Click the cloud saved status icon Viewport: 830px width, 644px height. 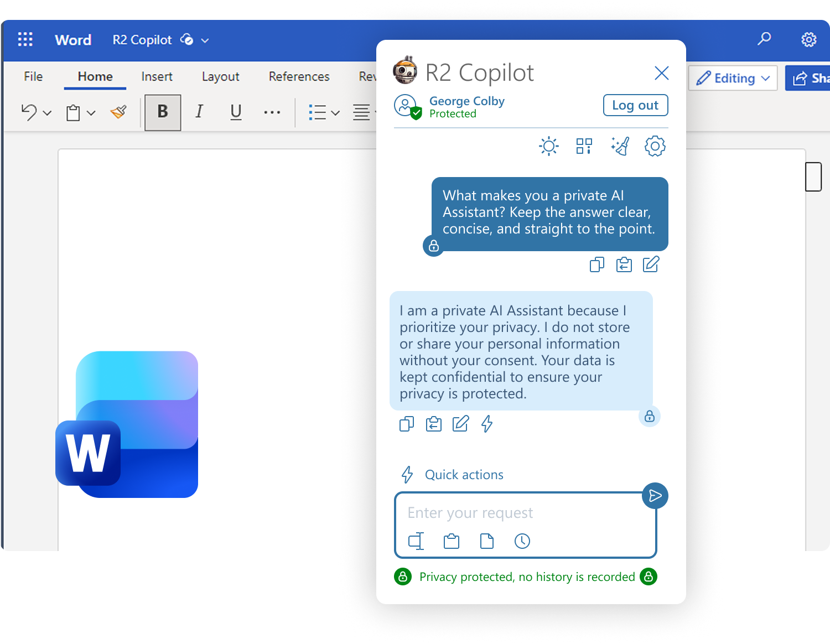point(187,39)
